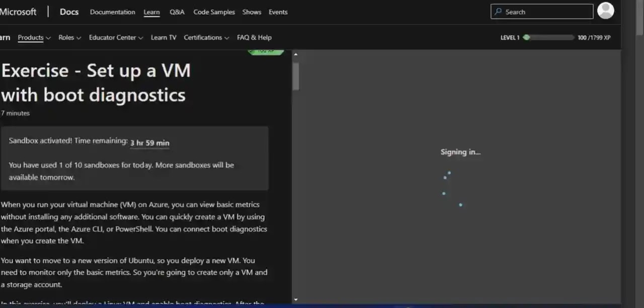The height and width of the screenshot is (308, 644).
Task: Open the Shows navigation item
Action: pyautogui.click(x=252, y=12)
